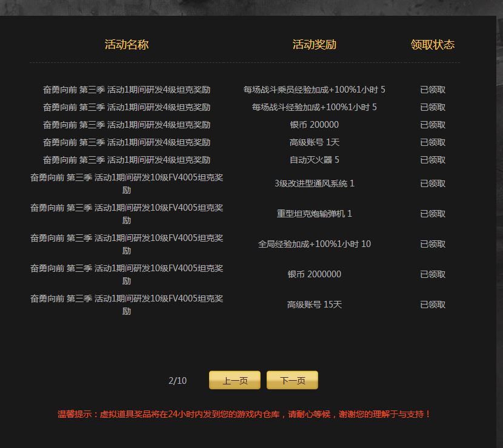Select the 全局经验加成+100%1小时 10 reward

(x=314, y=244)
